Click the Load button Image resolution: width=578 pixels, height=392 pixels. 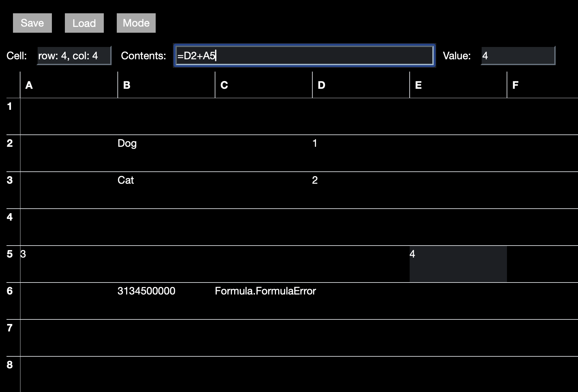(x=84, y=23)
